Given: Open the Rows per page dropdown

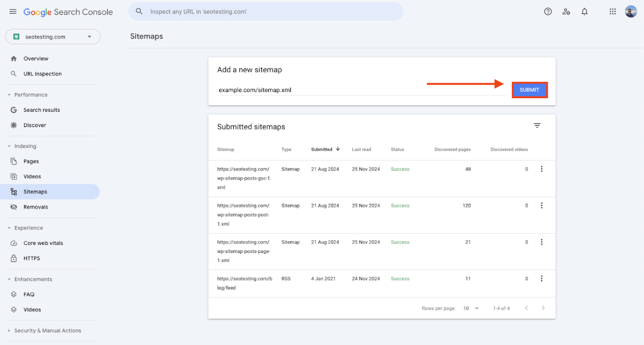Looking at the screenshot, I should 470,308.
